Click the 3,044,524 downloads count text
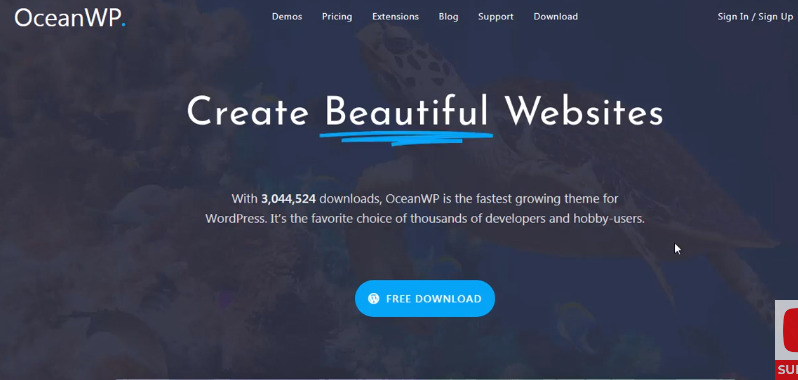798x380 pixels. coord(289,198)
